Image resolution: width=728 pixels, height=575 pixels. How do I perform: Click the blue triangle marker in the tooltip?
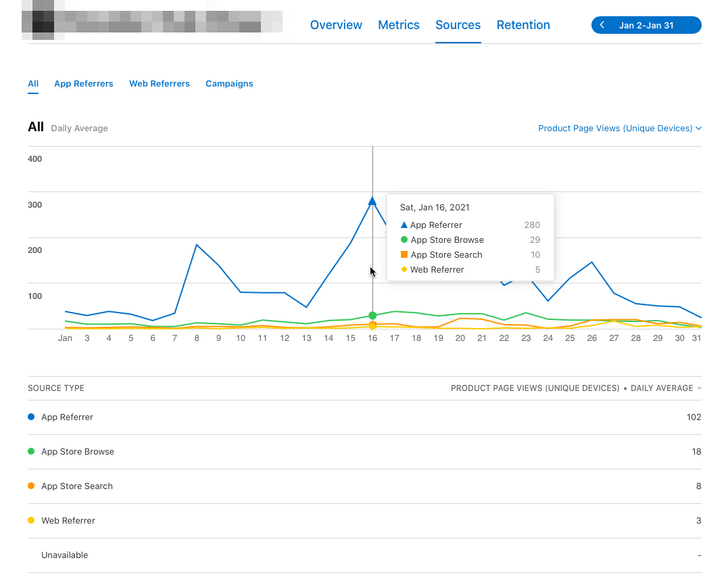coord(404,224)
